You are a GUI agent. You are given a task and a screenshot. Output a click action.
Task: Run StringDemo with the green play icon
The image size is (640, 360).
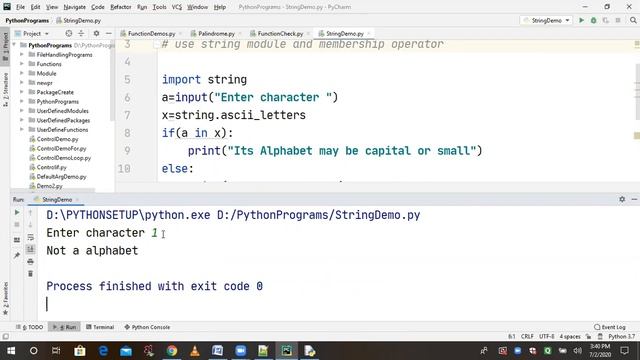point(581,20)
